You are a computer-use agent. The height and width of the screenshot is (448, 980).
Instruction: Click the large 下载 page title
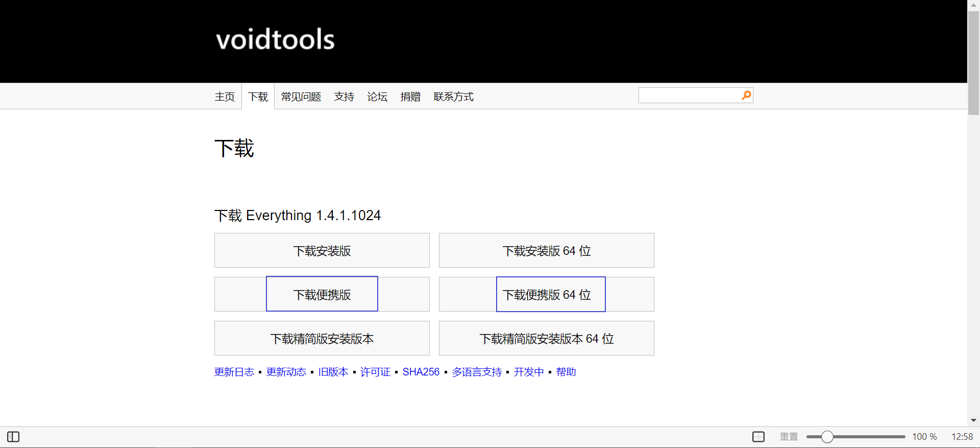click(234, 149)
